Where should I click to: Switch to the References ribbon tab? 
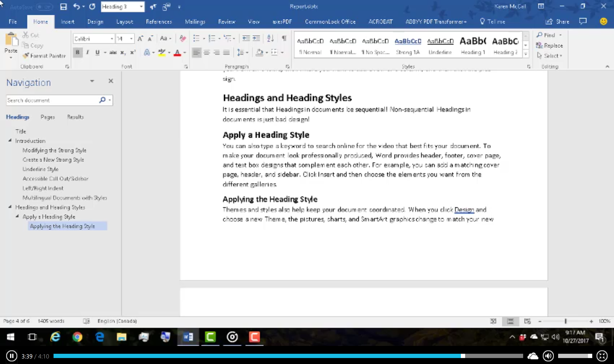click(159, 22)
